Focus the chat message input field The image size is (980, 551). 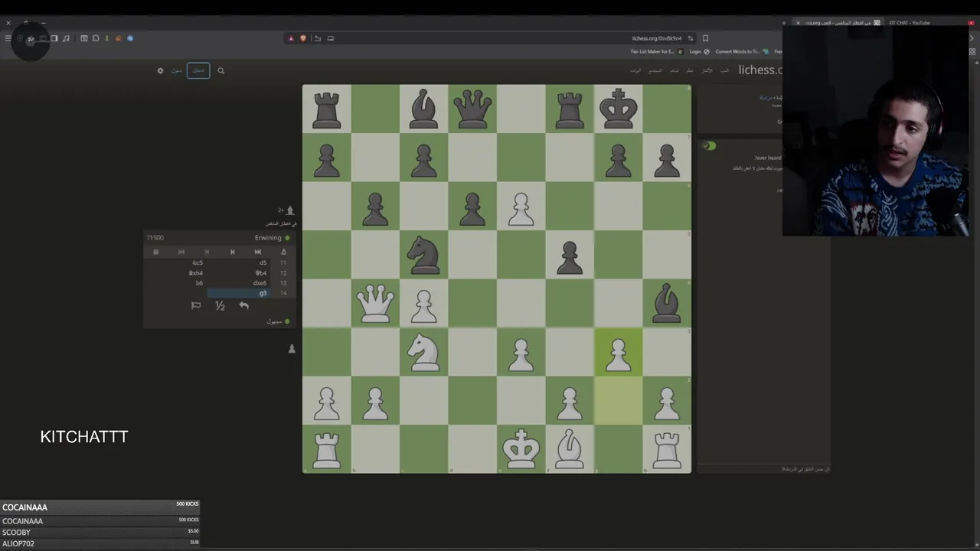766,468
